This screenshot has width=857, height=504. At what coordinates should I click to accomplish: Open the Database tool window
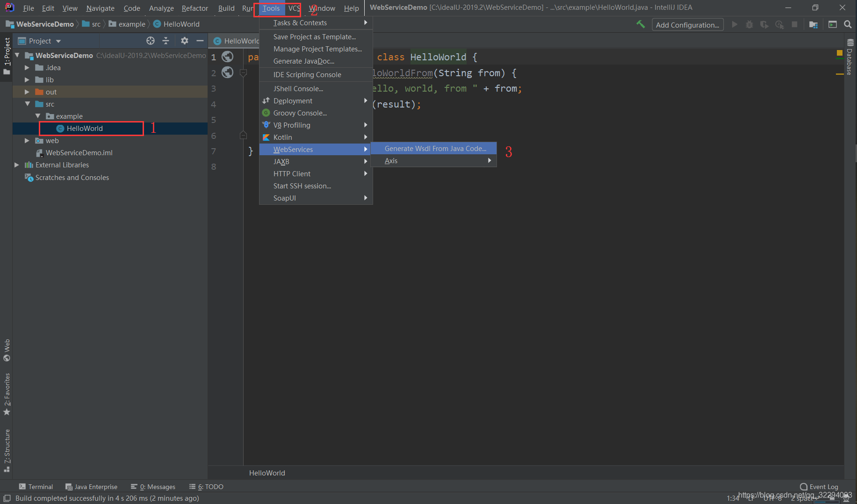850,57
